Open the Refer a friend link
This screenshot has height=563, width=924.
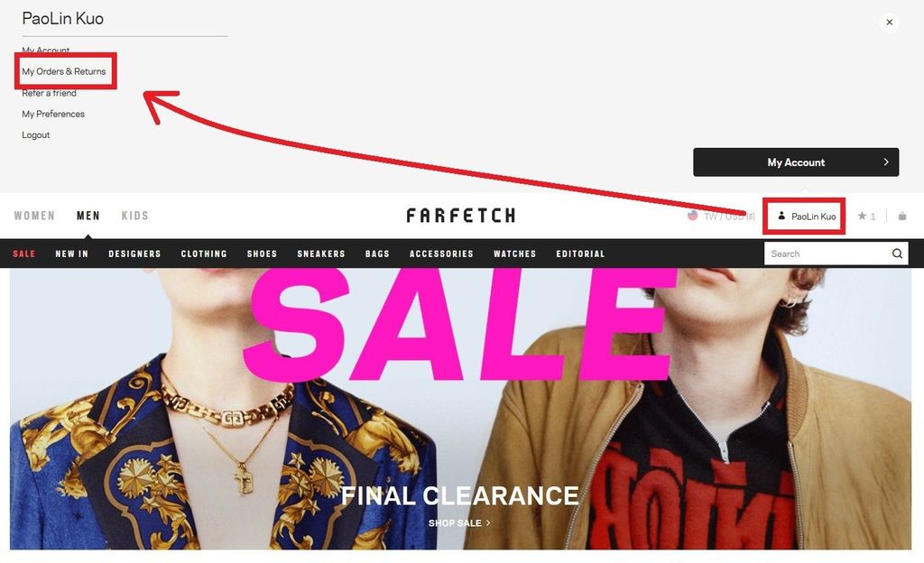49,93
